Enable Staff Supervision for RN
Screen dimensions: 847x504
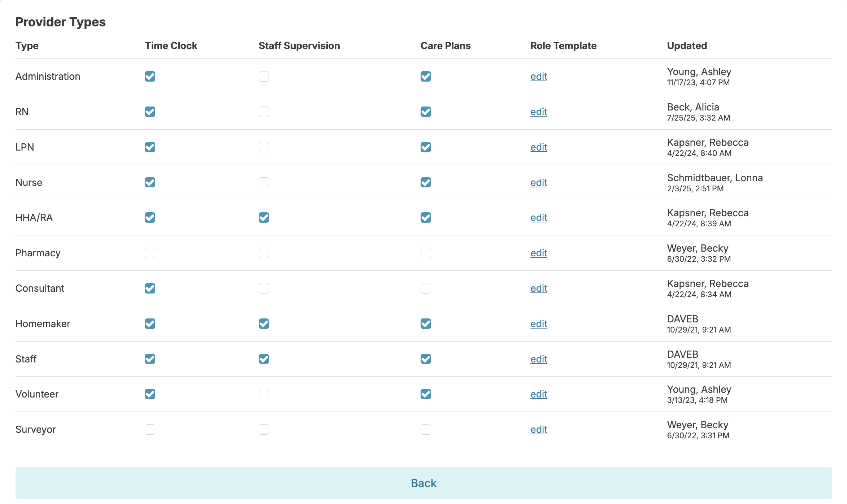point(264,112)
